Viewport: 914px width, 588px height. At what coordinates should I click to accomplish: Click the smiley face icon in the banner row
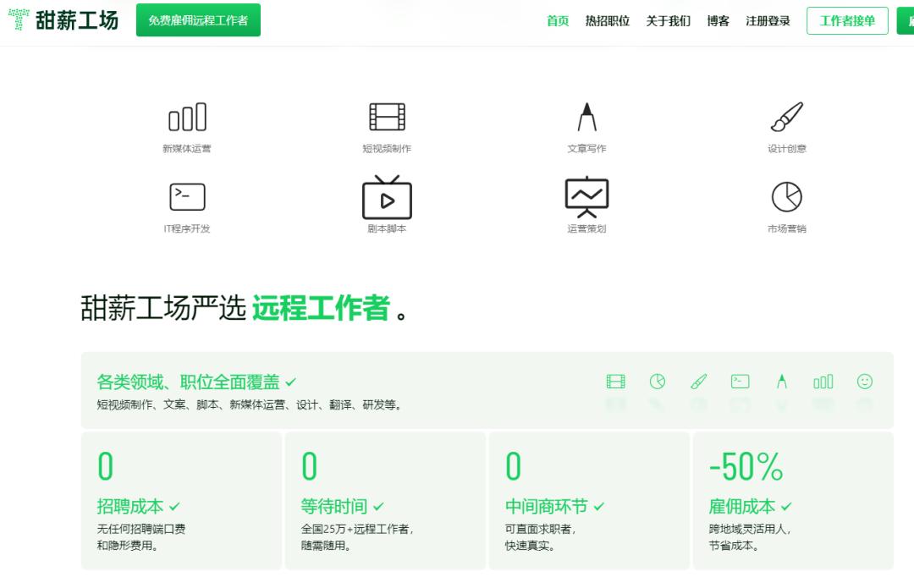[x=865, y=382]
